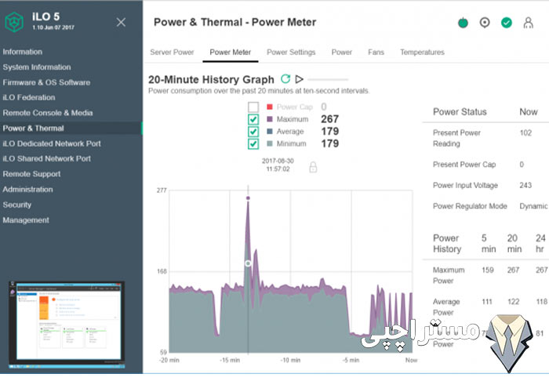Click the timestamp 2017-08-30 11:57:02
This screenshot has height=392, width=549.
pos(278,165)
